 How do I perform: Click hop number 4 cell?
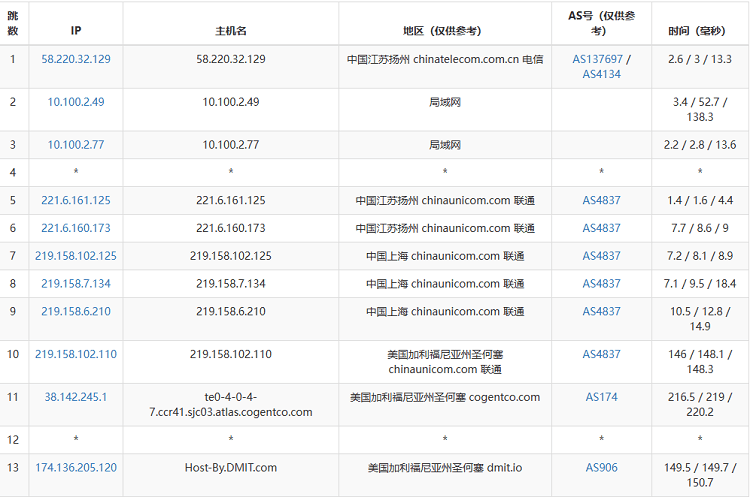point(13,173)
